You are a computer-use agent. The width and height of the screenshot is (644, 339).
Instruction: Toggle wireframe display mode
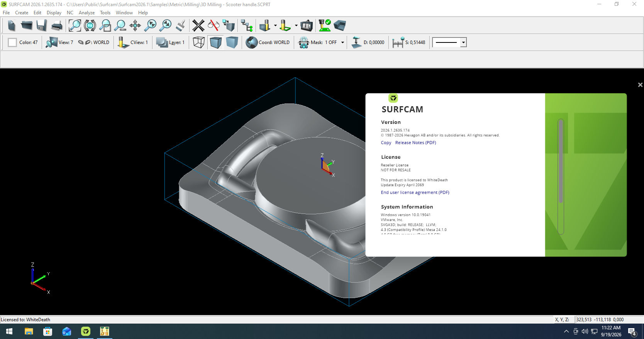199,42
